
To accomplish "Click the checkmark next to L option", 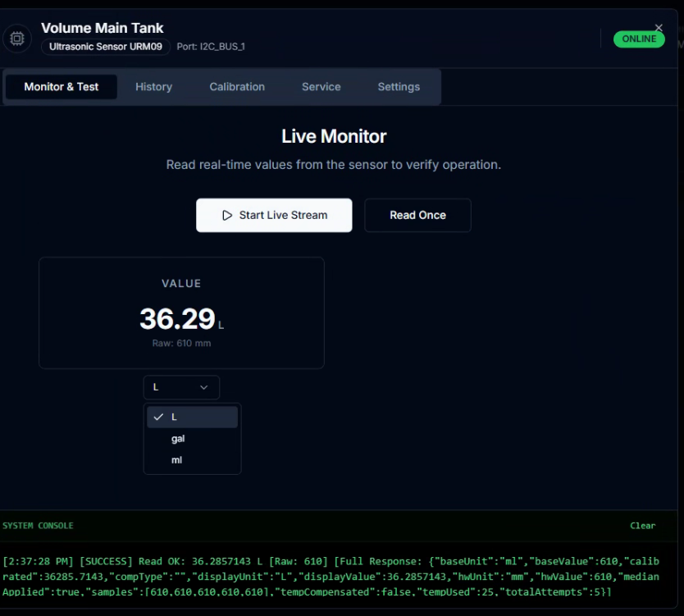I will pyautogui.click(x=158, y=417).
